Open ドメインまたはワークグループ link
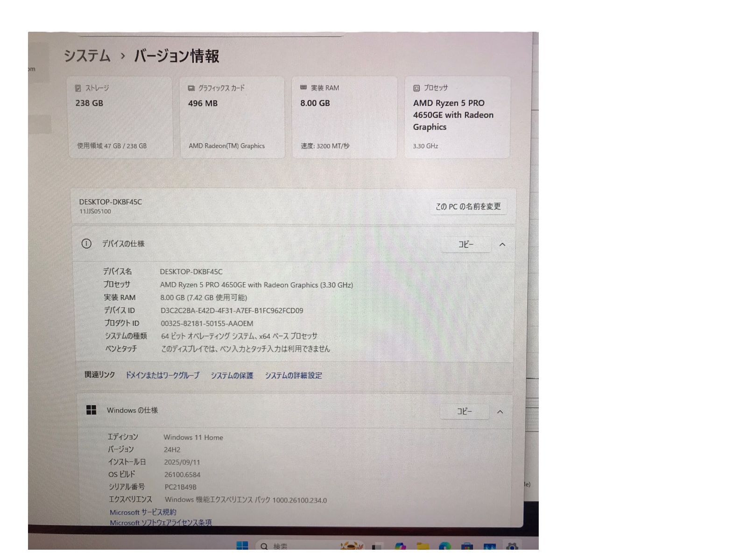Image resolution: width=747 pixels, height=560 pixels. [162, 375]
